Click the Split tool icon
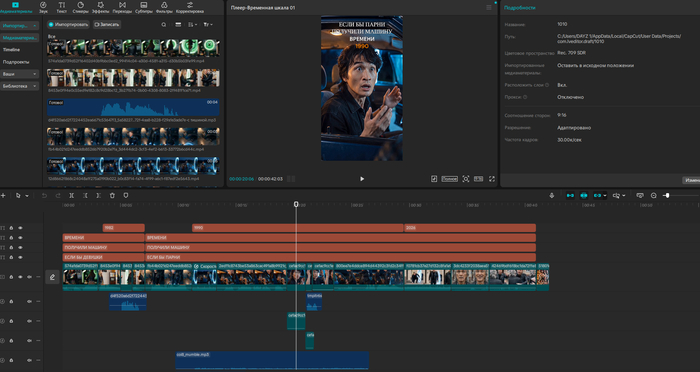700x372 pixels. coord(71,196)
